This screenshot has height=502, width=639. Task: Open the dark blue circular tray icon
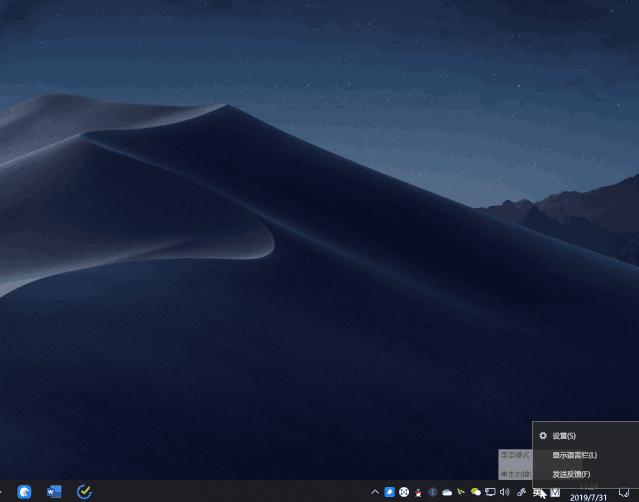coord(432,492)
